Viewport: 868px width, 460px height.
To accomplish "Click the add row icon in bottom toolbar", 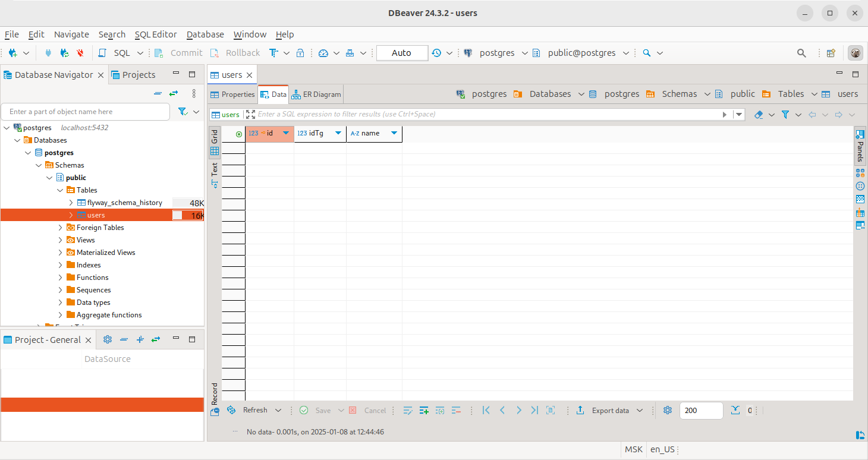I will pyautogui.click(x=424, y=411).
